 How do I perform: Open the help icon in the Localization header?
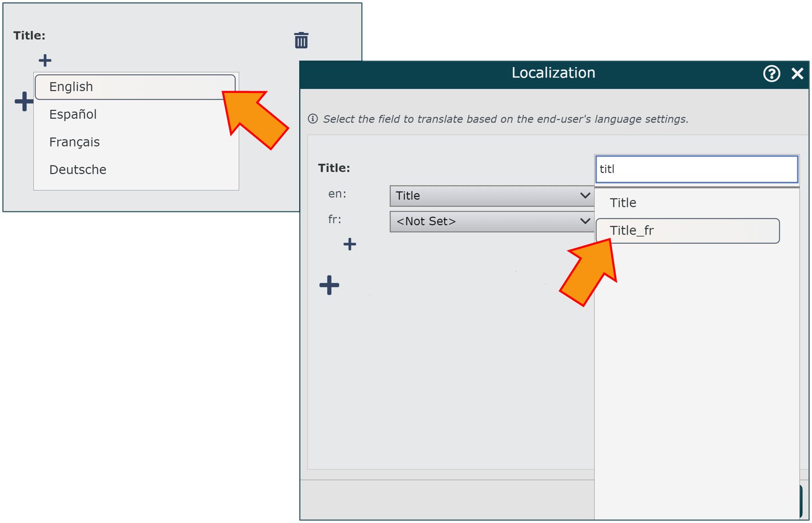pos(771,73)
